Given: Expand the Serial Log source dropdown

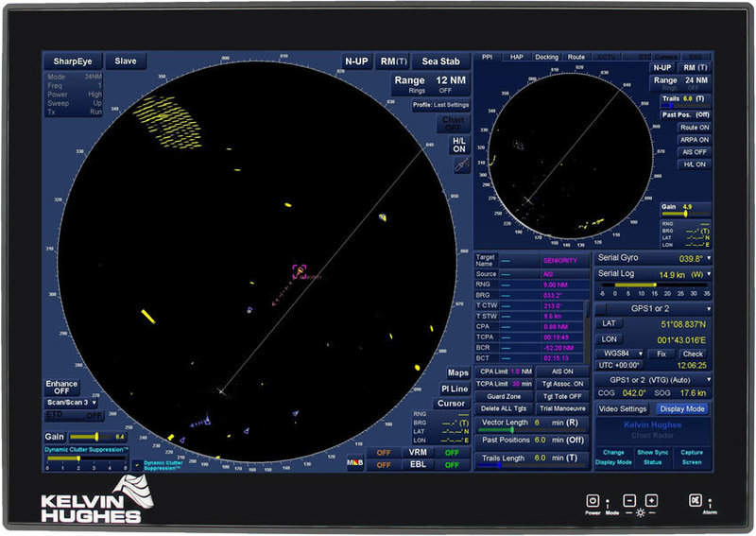Looking at the screenshot, I should click(x=652, y=274).
